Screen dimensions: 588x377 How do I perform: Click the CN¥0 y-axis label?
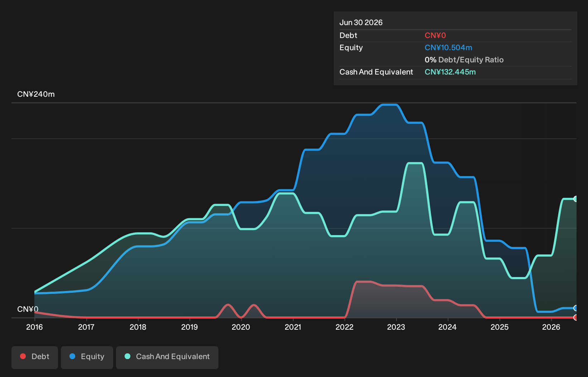(x=28, y=309)
